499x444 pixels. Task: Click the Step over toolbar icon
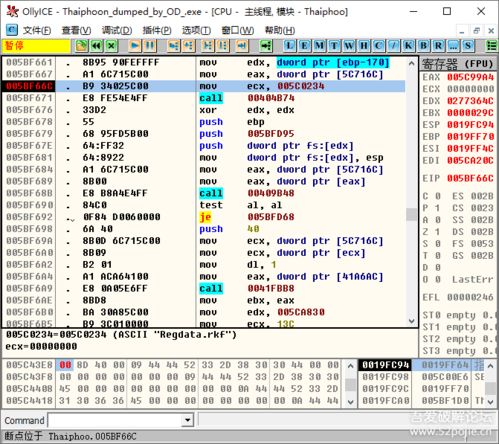coord(188,46)
